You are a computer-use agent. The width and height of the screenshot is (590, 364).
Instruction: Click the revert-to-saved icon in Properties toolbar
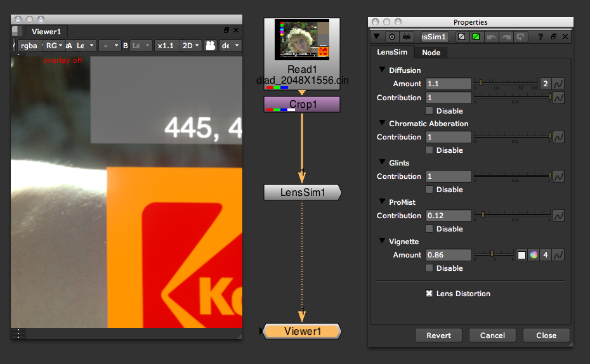click(x=521, y=37)
